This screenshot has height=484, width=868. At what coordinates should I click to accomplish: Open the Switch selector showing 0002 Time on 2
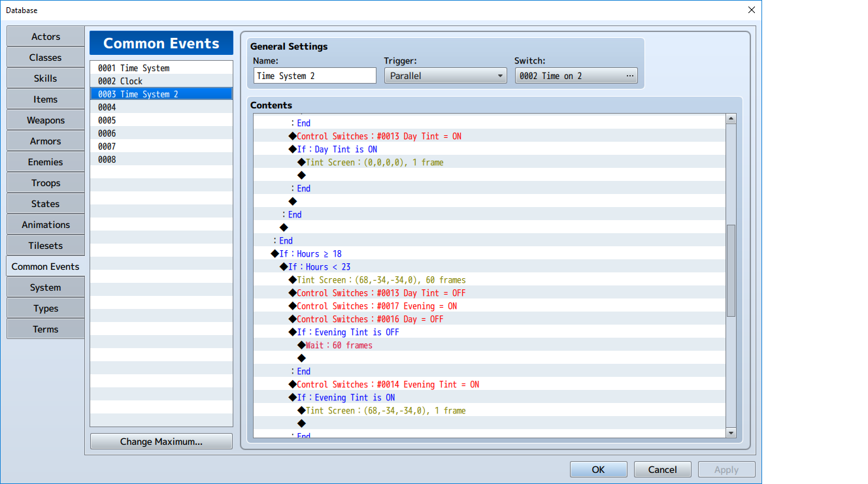[x=576, y=76]
